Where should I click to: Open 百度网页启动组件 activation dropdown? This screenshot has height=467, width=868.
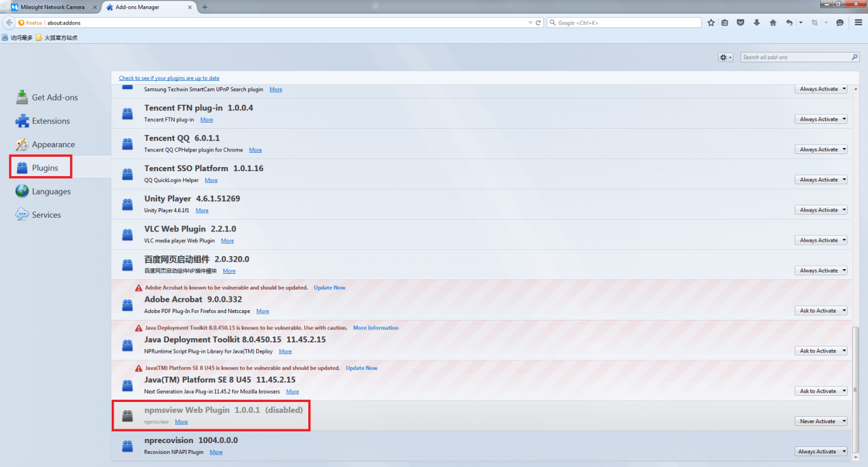coord(821,270)
